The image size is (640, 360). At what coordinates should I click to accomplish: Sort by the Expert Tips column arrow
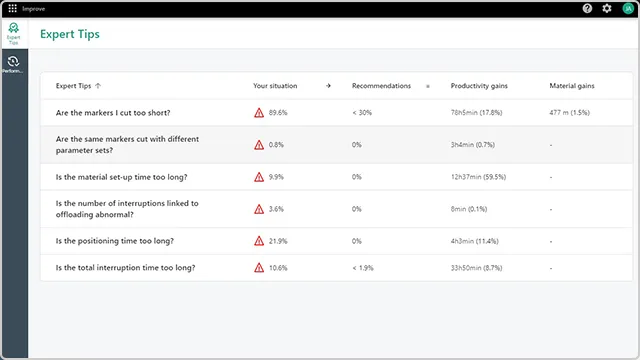(98, 86)
